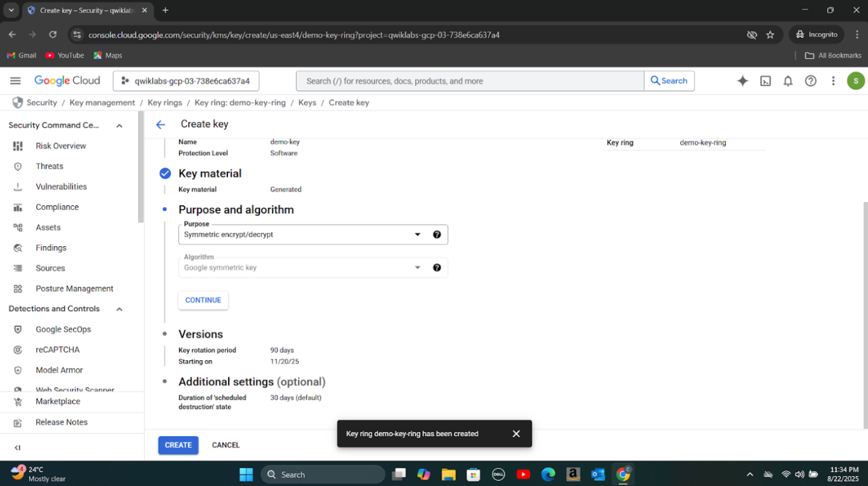Click the CREATE button

[x=178, y=445]
